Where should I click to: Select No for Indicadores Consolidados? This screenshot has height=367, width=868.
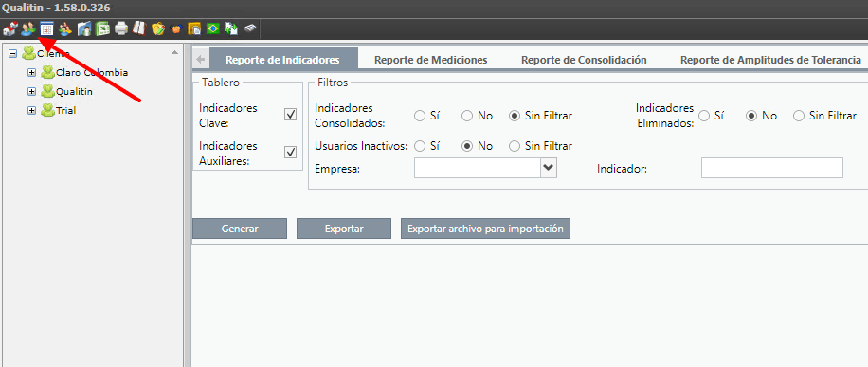point(467,116)
